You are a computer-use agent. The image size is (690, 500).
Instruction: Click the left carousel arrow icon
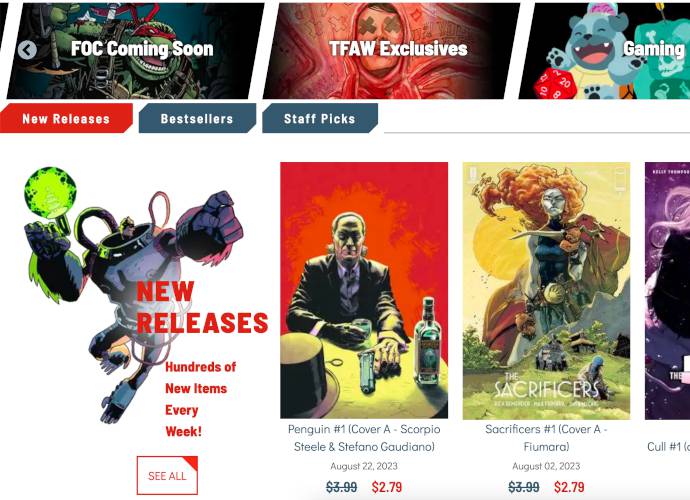(x=27, y=50)
